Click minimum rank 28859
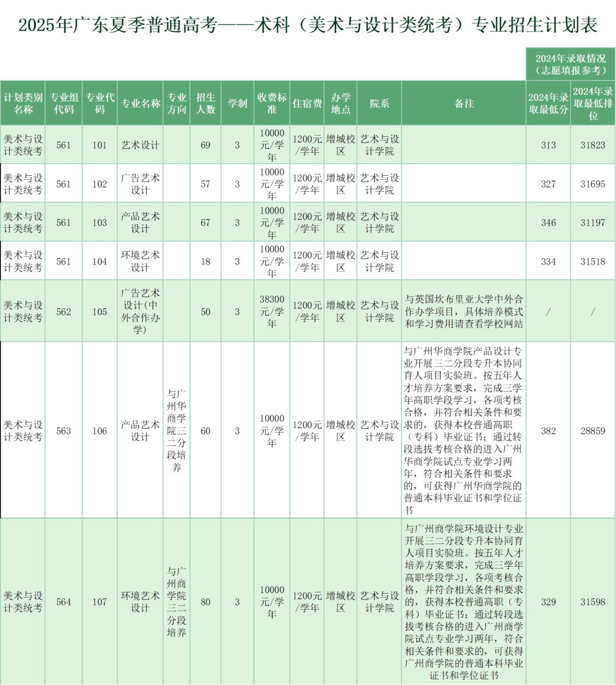Screen dimensions: 616x685 click(593, 430)
